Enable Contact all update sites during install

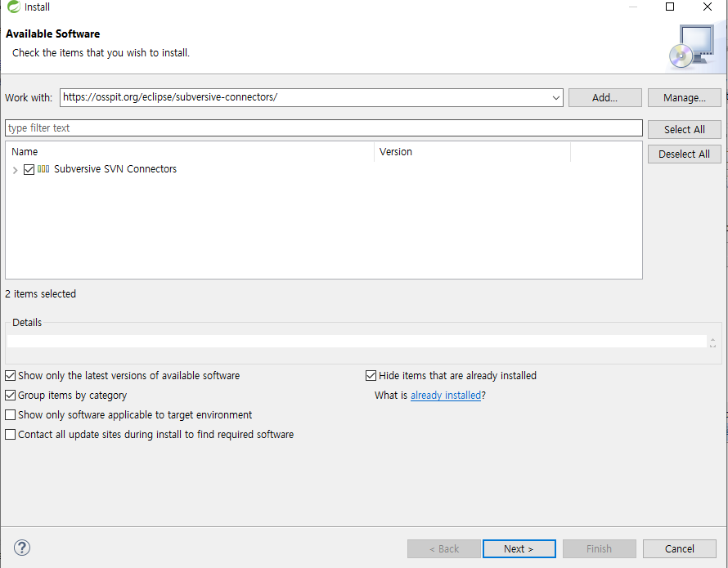point(10,434)
